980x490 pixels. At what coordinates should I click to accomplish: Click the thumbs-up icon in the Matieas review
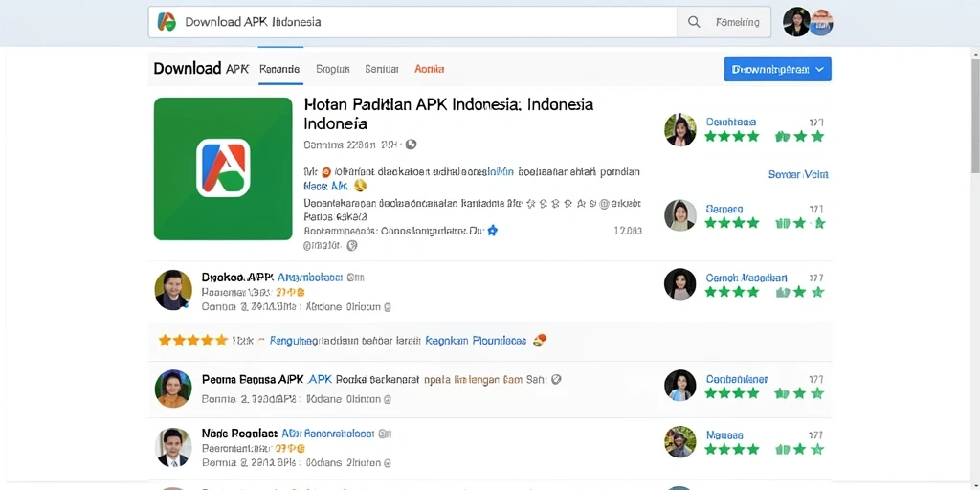pos(783,449)
